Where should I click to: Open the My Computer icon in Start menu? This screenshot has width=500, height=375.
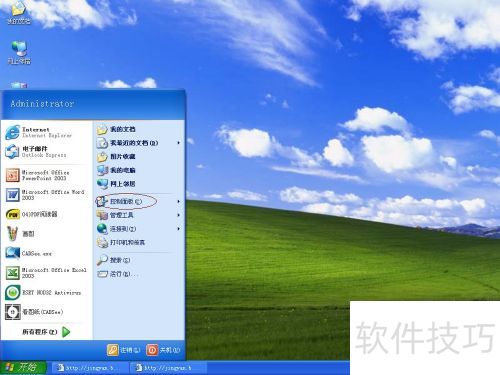102,170
